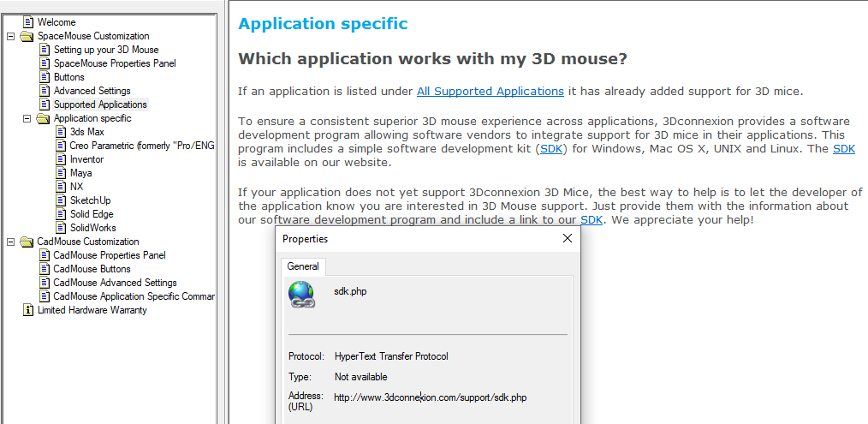Open the Supported Applications topic
The width and height of the screenshot is (868, 424).
(x=100, y=105)
